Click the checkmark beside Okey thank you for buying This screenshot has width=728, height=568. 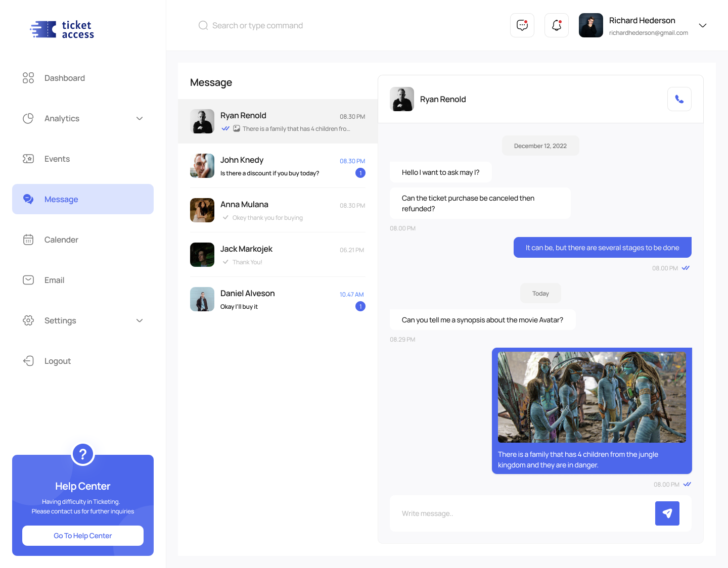(225, 217)
